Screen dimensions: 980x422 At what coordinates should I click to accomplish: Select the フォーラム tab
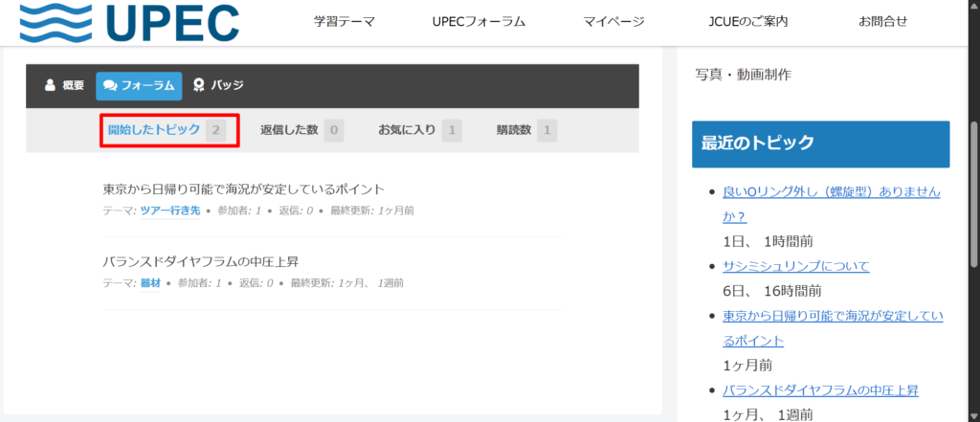(x=139, y=85)
